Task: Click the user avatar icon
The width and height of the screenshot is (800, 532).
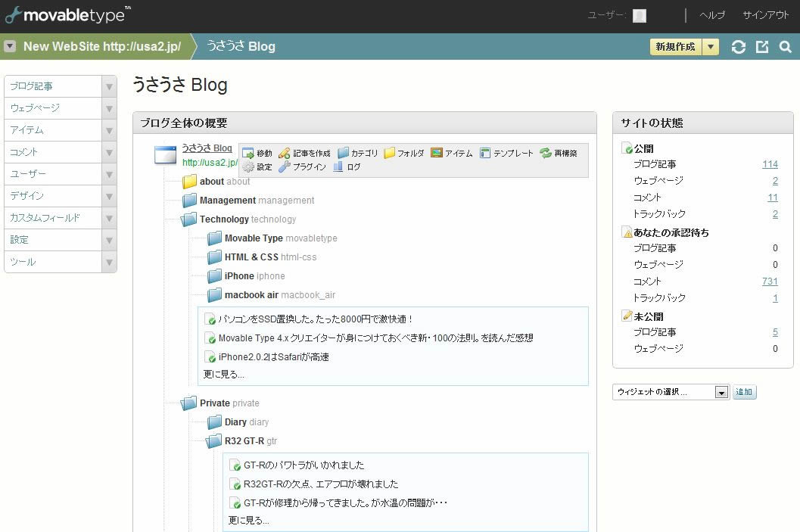Action: 640,16
